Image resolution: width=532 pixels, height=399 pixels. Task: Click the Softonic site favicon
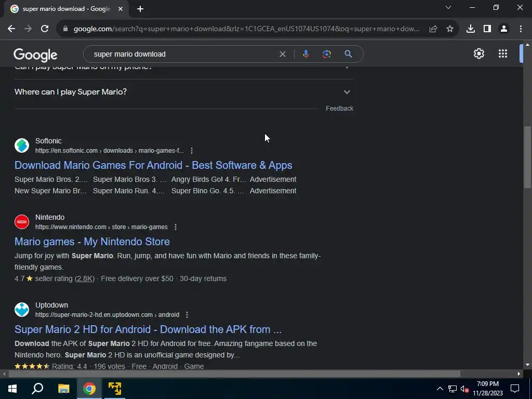coord(22,145)
